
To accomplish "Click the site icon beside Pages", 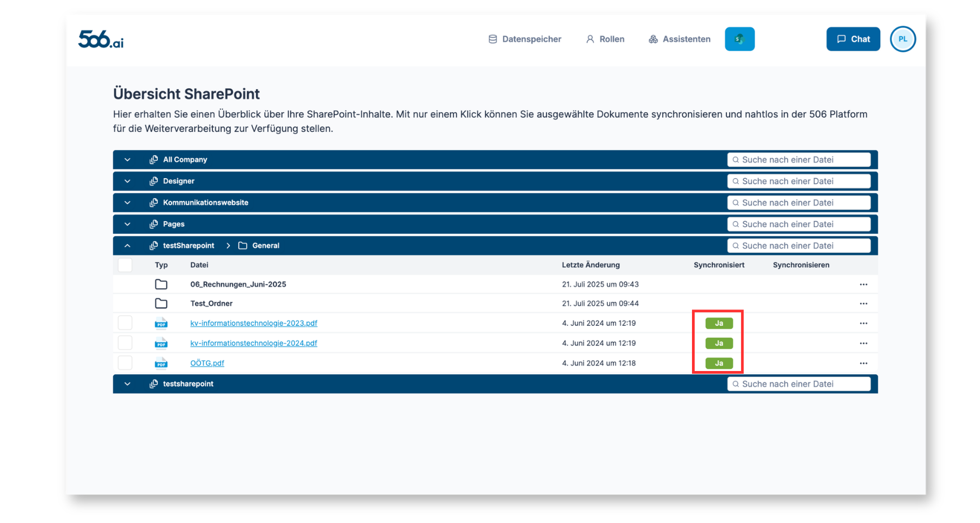I will coord(154,224).
